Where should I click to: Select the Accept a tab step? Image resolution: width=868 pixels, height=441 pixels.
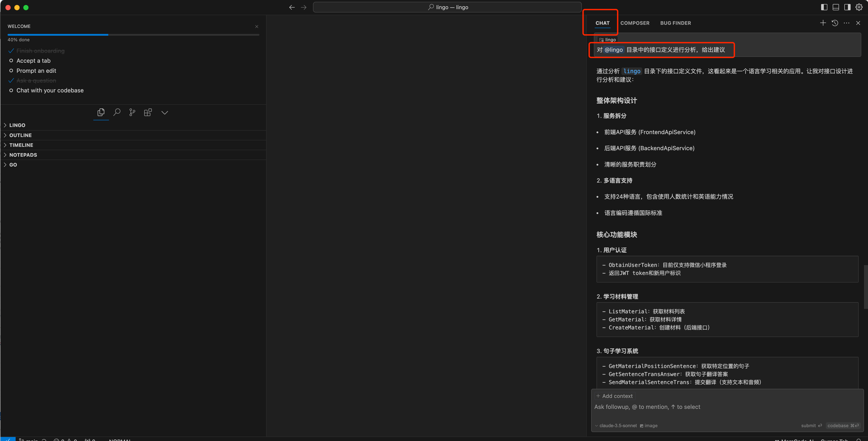click(33, 61)
